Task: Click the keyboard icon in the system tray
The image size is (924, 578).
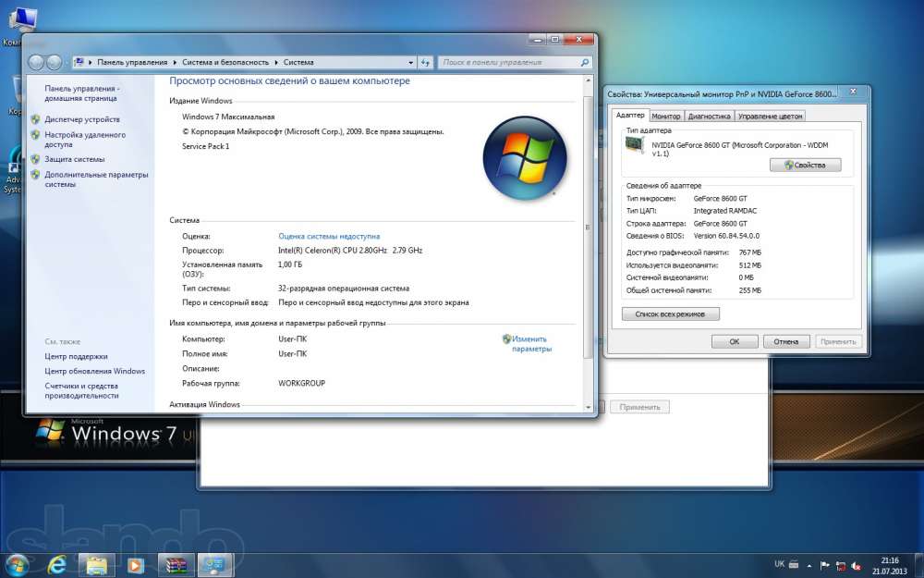Action: coord(794,564)
